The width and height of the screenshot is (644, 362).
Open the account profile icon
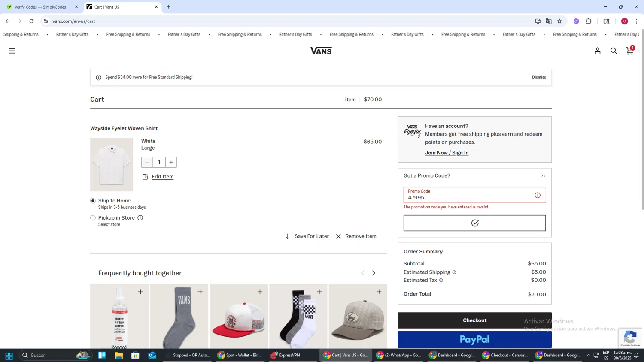point(598,51)
